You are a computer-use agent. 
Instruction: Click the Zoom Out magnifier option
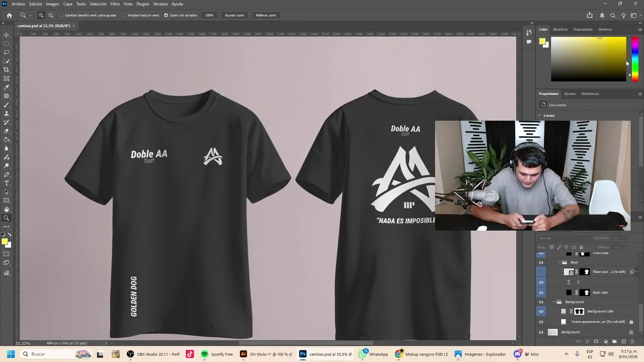tap(51, 15)
